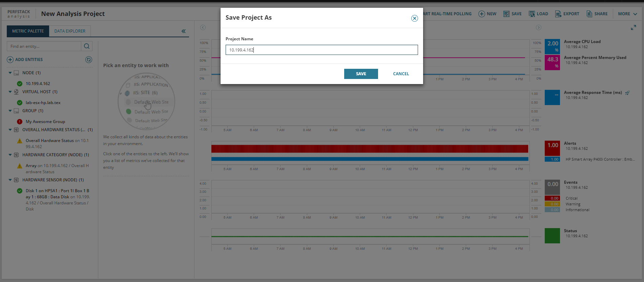Viewport: 644px width, 282px height.
Task: Click Average CPU Load blue swatch
Action: tap(552, 46)
